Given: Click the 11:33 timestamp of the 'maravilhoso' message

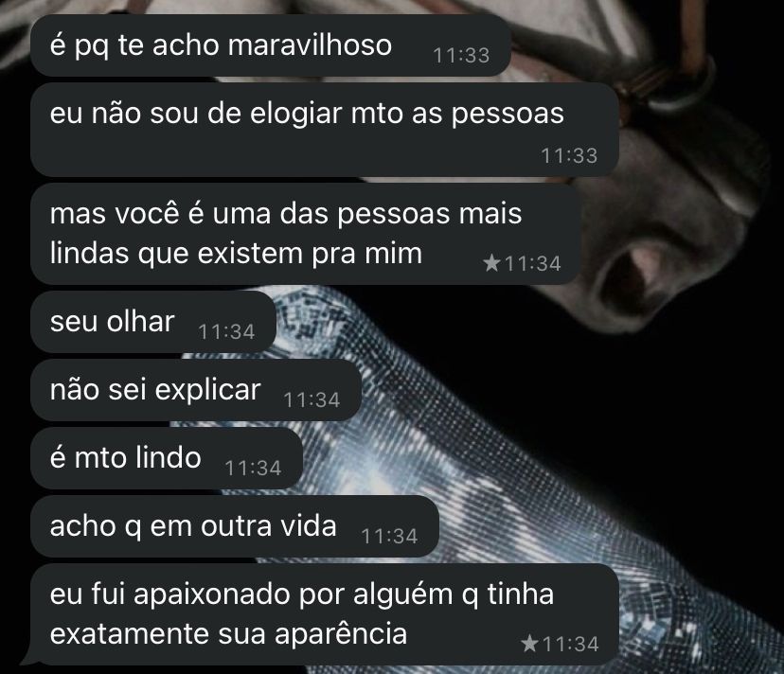Looking at the screenshot, I should [x=461, y=56].
